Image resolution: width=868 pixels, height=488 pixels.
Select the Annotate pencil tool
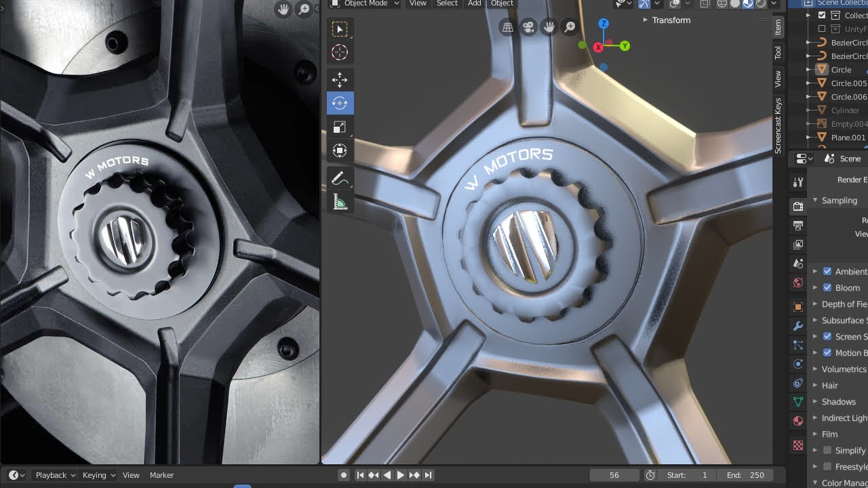coord(340,178)
